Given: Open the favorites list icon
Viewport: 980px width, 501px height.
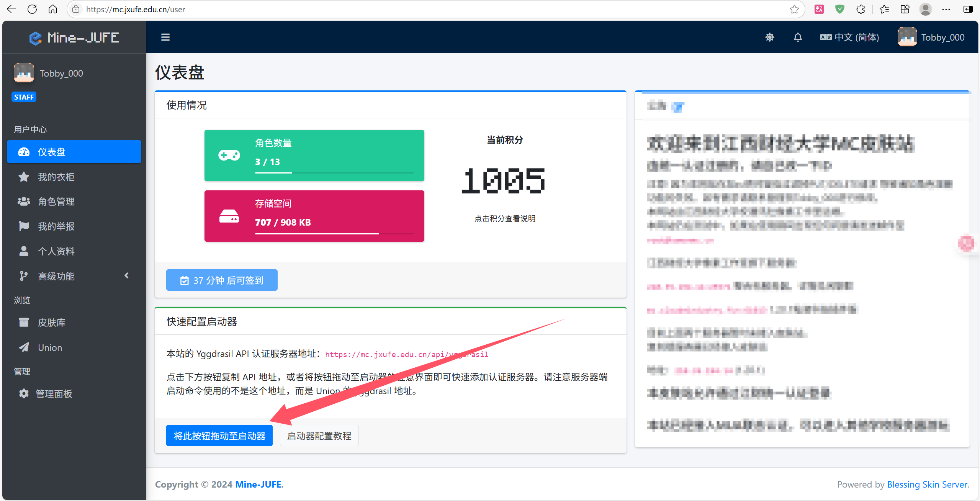Looking at the screenshot, I should point(884,9).
